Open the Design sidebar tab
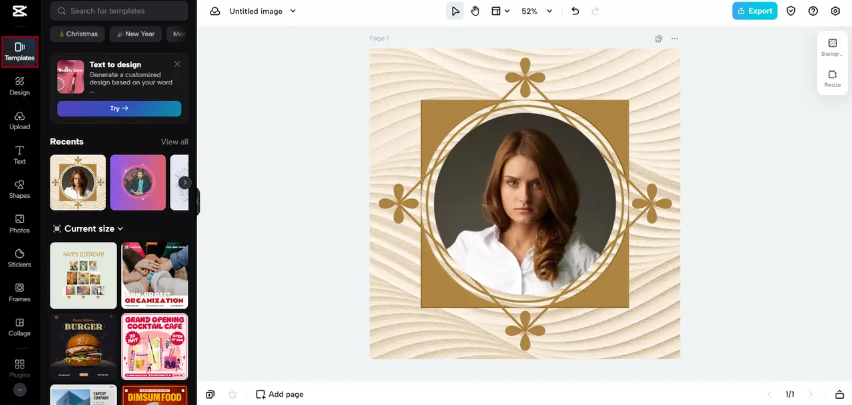 click(20, 86)
